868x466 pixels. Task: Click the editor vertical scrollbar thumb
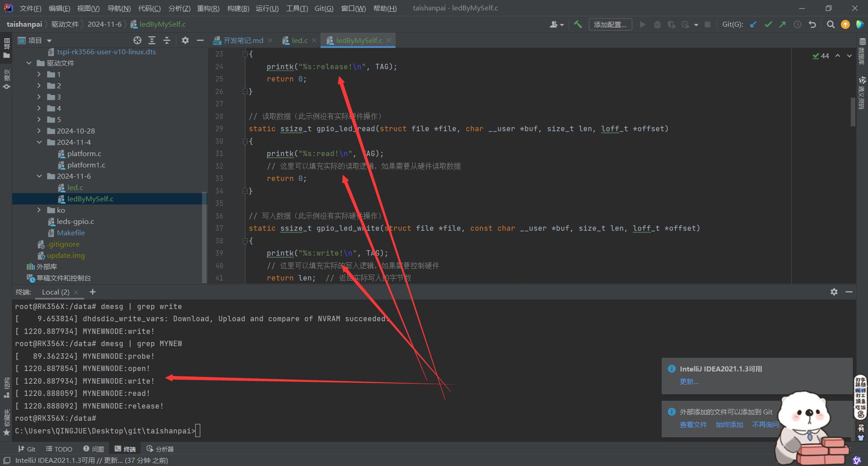pos(853,111)
